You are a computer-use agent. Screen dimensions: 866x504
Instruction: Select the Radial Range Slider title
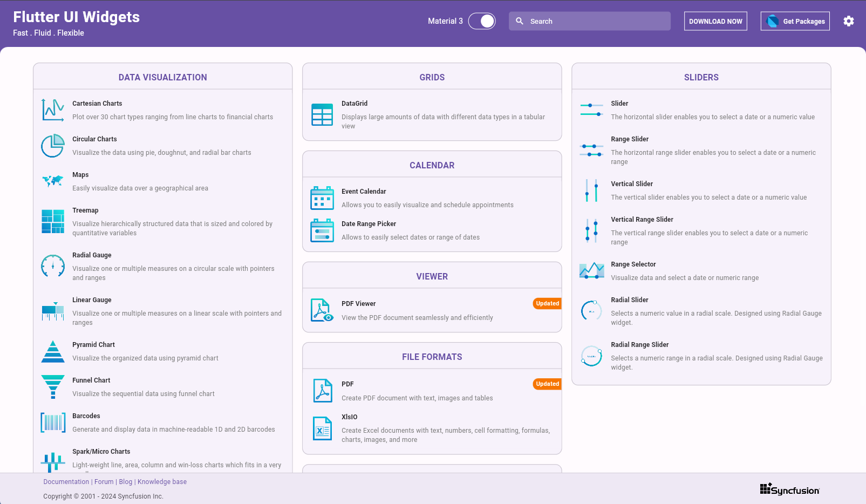click(640, 345)
